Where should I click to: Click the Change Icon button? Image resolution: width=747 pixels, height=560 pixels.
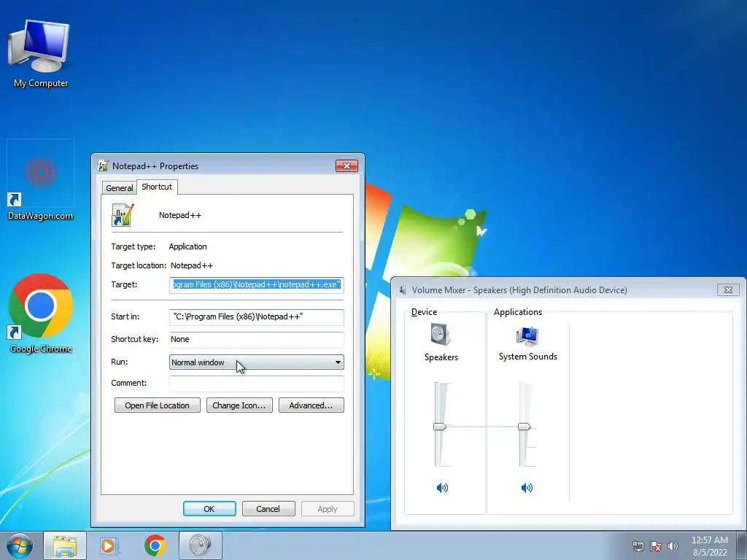click(239, 405)
